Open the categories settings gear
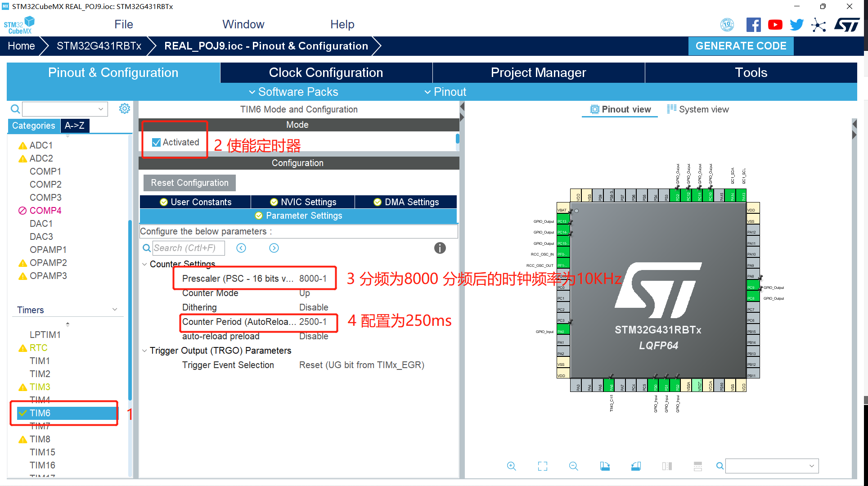Screen dimensions: 868x486 125,108
